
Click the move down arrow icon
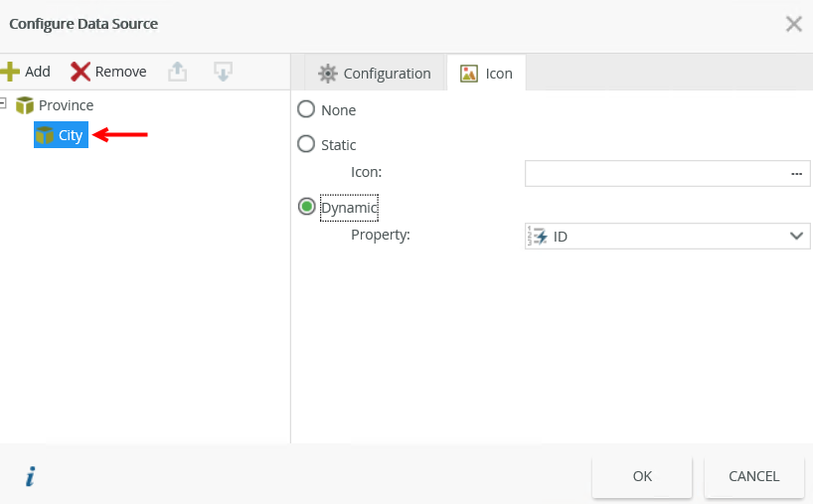223,72
